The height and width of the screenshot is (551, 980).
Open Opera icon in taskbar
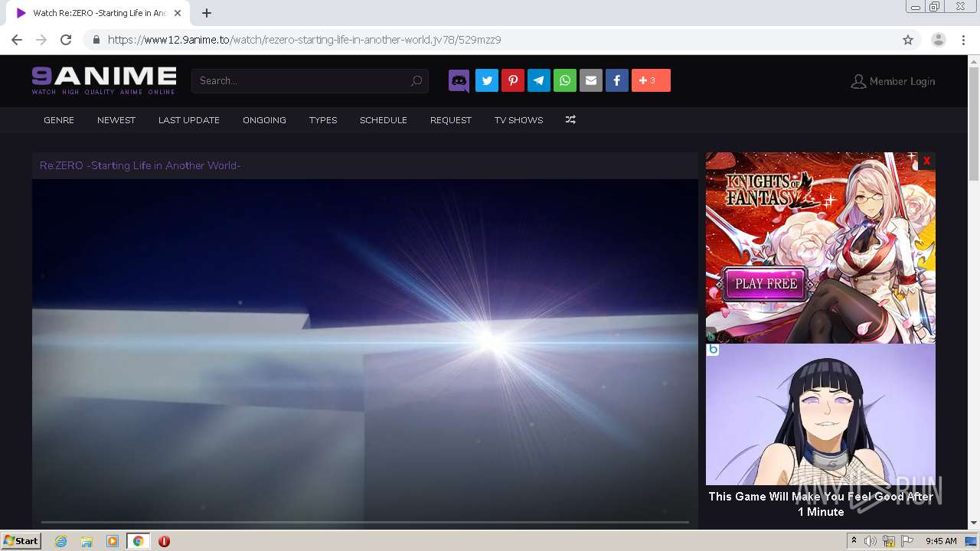click(164, 541)
